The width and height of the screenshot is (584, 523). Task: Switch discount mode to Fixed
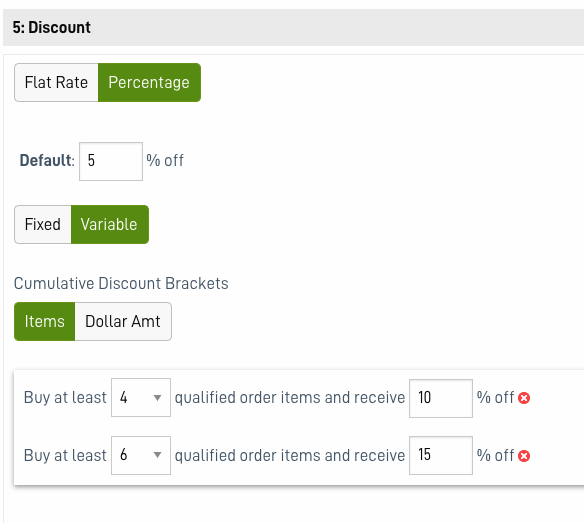pyautogui.click(x=43, y=224)
